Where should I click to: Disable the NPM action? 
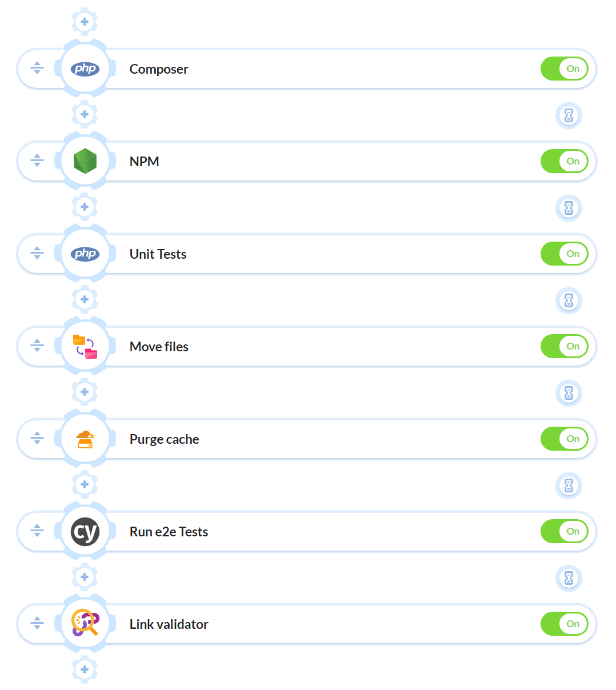coord(565,161)
